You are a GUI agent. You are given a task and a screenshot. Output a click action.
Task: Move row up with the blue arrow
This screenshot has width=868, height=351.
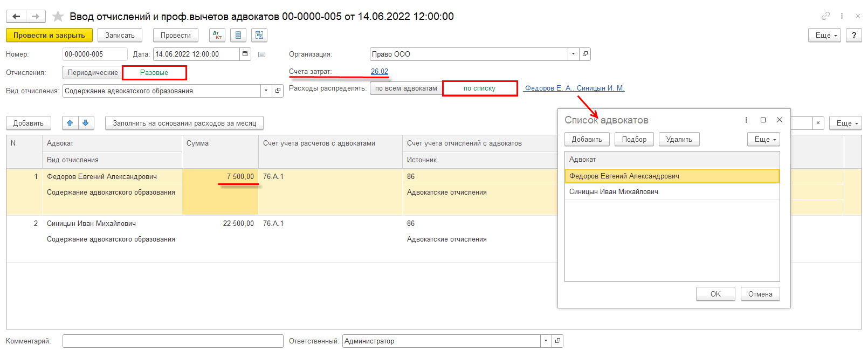click(x=70, y=123)
